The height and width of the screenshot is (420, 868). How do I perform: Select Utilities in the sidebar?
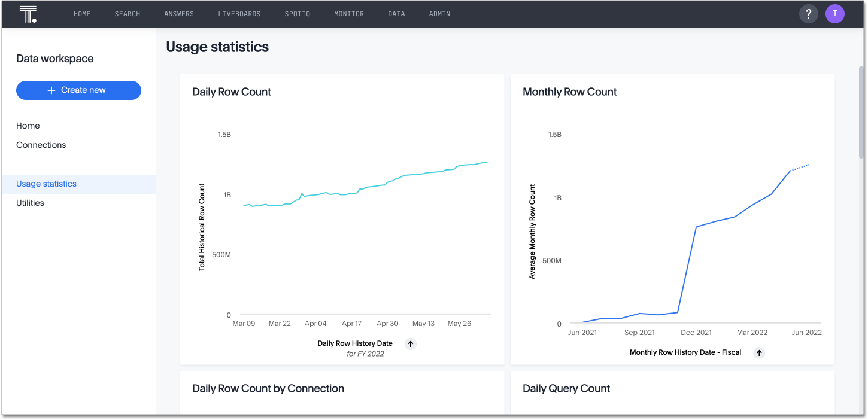click(x=30, y=203)
